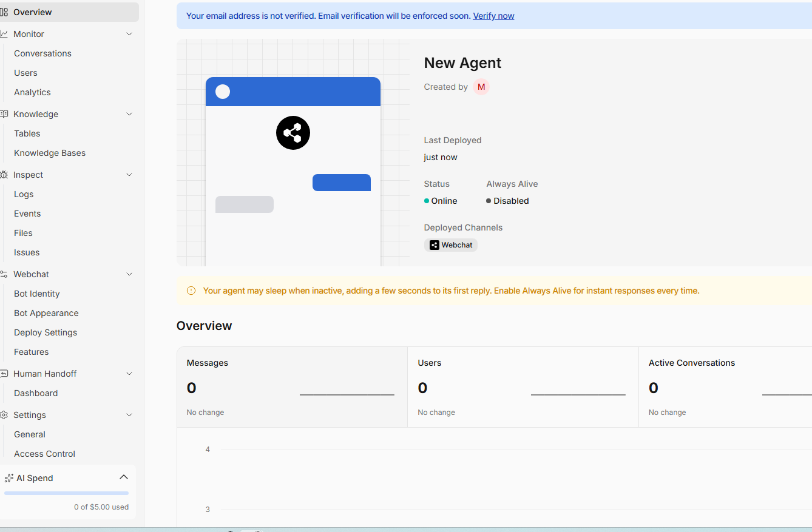
Task: Click the Verify now link
Action: (493, 15)
